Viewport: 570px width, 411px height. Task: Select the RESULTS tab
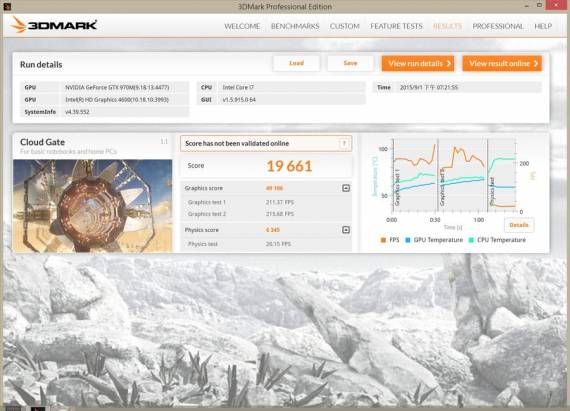pyautogui.click(x=447, y=26)
